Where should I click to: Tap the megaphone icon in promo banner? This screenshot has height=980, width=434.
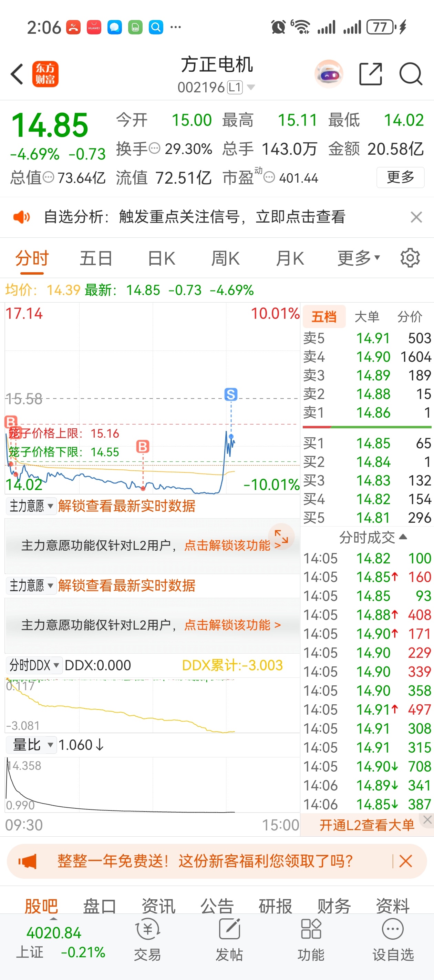28,861
